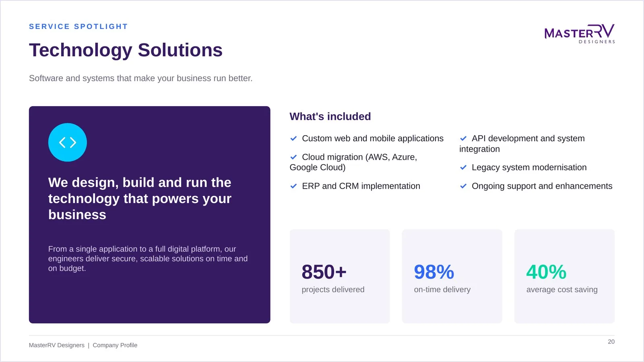Viewport: 644px width, 362px height.
Task: Click the checkmark beside Cloud migration
Action: pos(294,157)
